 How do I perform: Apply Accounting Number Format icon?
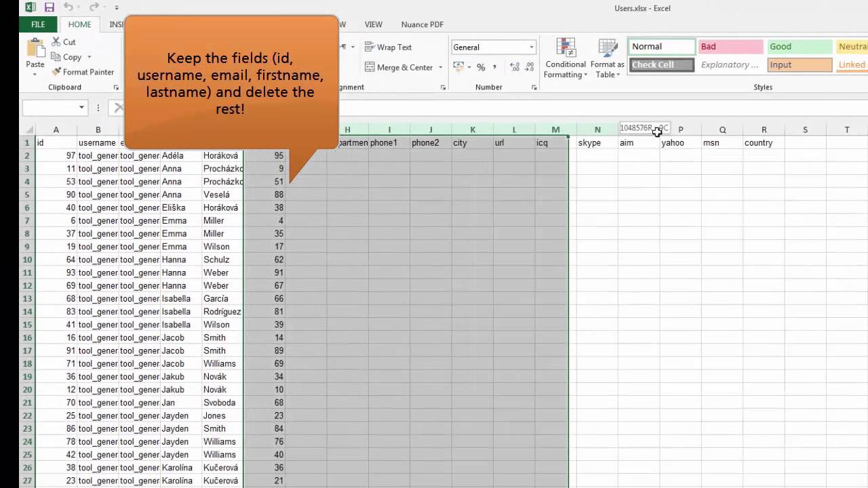pos(458,67)
